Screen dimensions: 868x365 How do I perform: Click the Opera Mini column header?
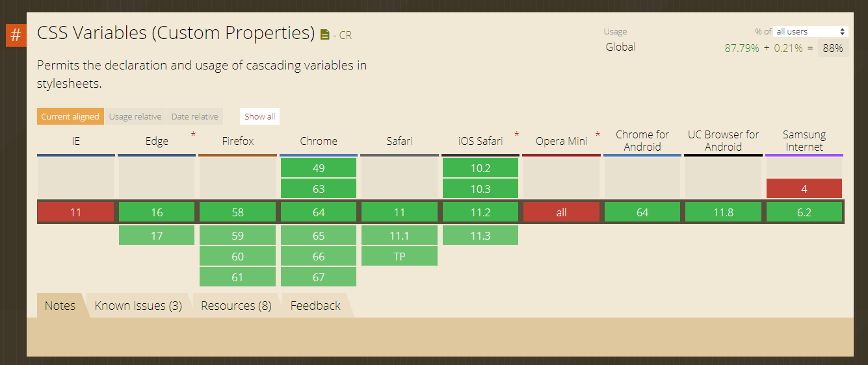(561, 141)
